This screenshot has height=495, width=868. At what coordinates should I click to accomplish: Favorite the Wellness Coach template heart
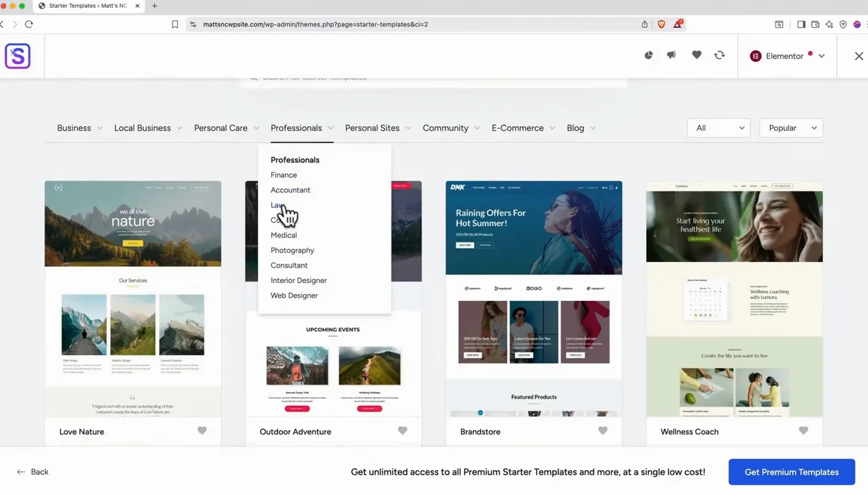click(803, 430)
